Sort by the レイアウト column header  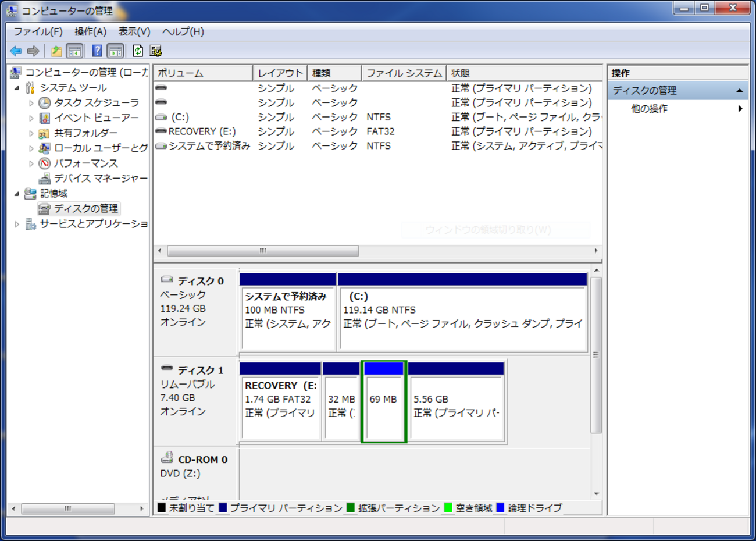280,73
